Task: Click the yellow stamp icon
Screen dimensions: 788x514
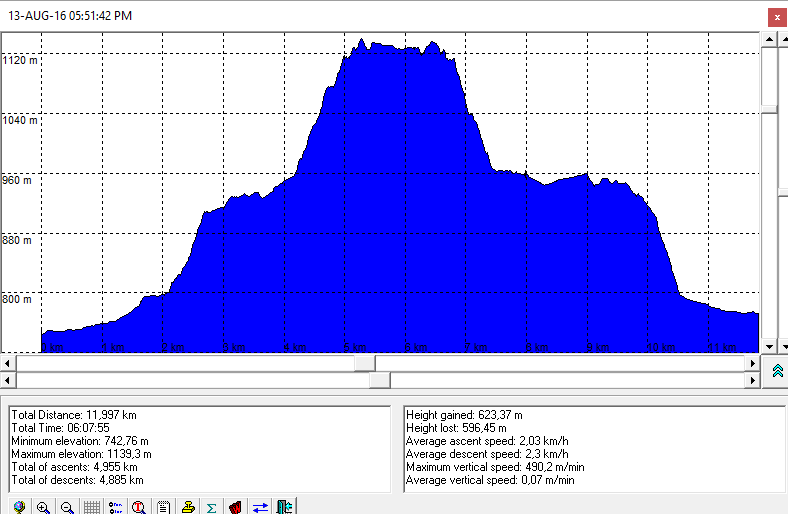Action: (187, 507)
